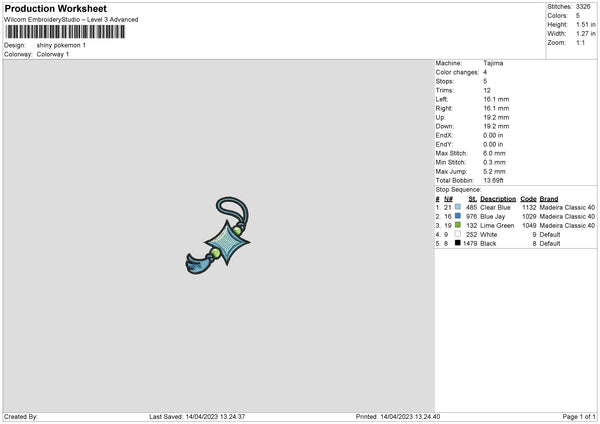
Task: Click the design name shiny pokemon 1
Action: [61, 45]
